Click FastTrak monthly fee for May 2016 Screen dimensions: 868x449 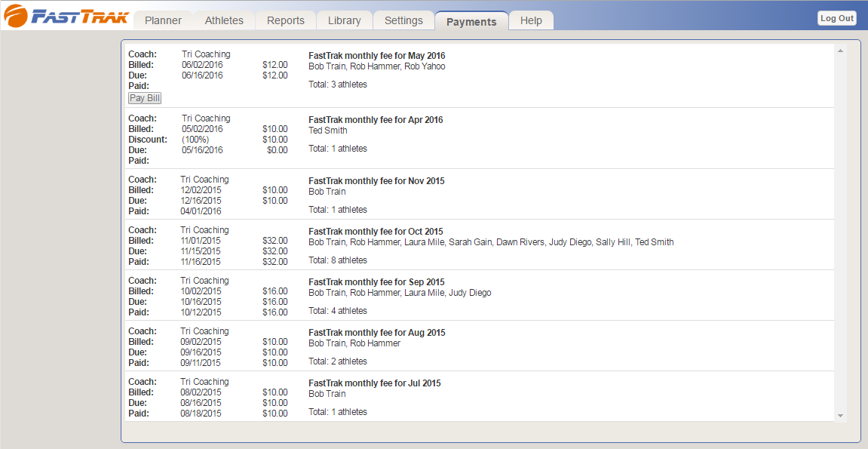(x=376, y=56)
